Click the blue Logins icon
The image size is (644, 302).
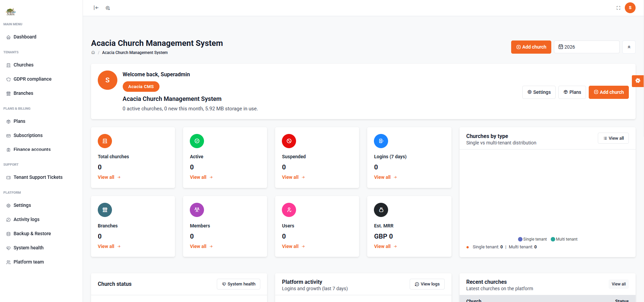381,141
